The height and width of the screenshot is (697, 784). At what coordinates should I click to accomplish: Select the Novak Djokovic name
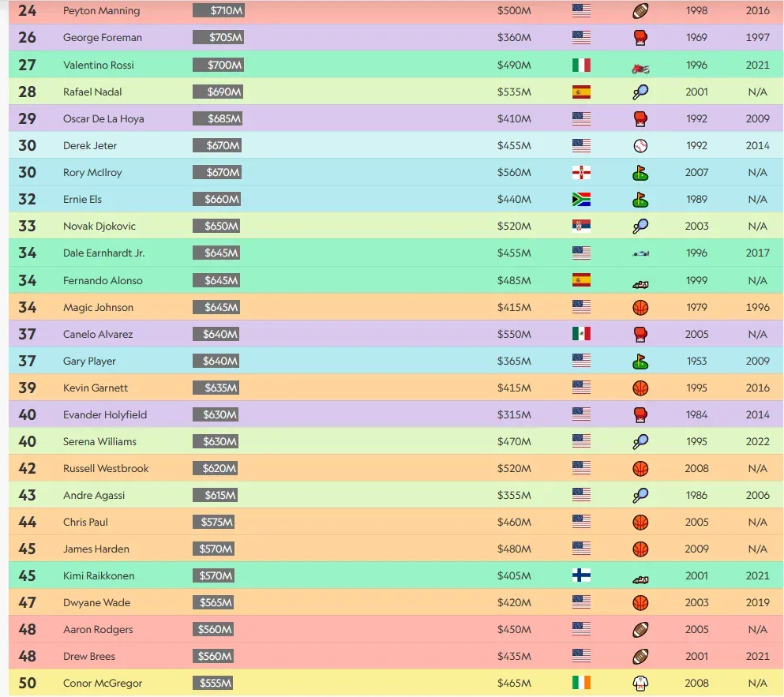tap(99, 227)
